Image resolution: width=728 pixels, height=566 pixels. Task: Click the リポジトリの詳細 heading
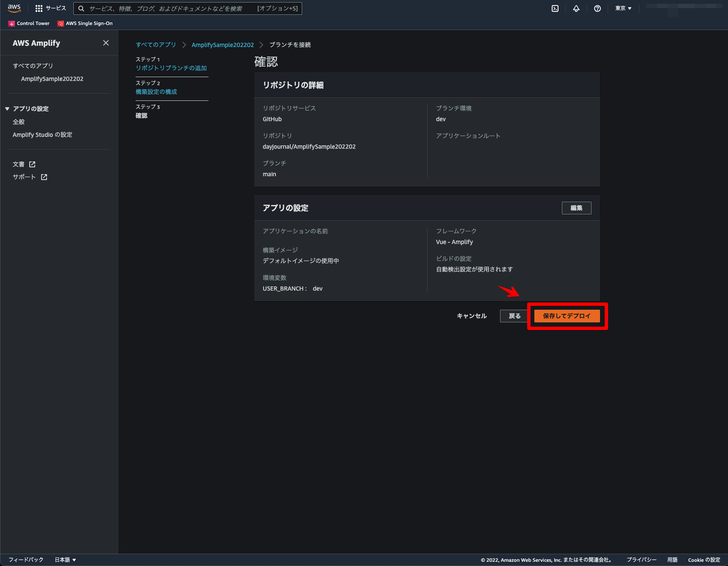pos(293,85)
